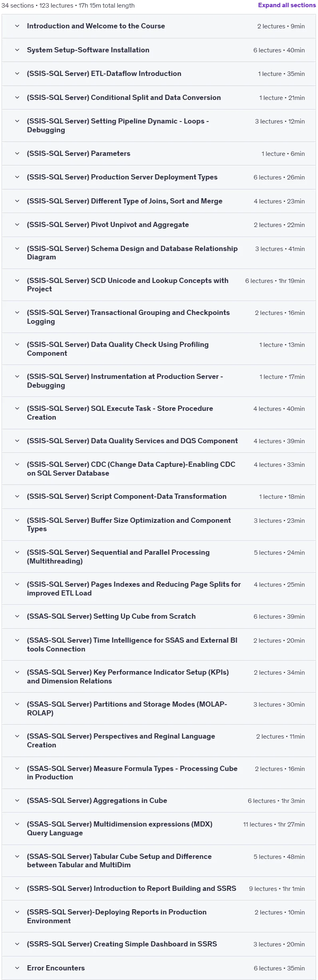Expand the Introduction and Welcome section chevron

[x=17, y=26]
